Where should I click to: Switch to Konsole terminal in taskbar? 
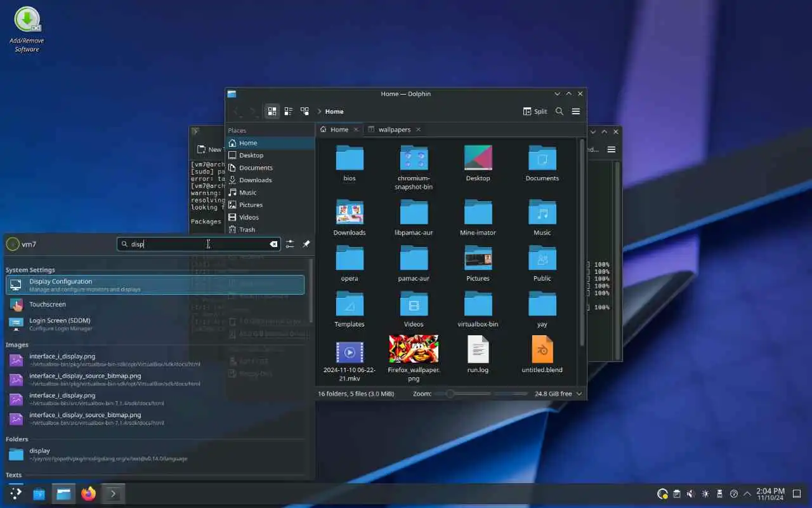pyautogui.click(x=113, y=493)
